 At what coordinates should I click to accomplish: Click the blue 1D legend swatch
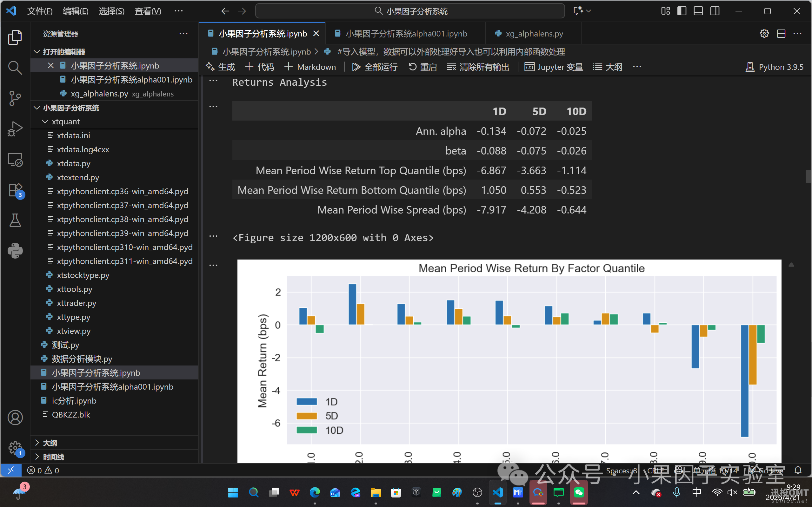click(307, 401)
